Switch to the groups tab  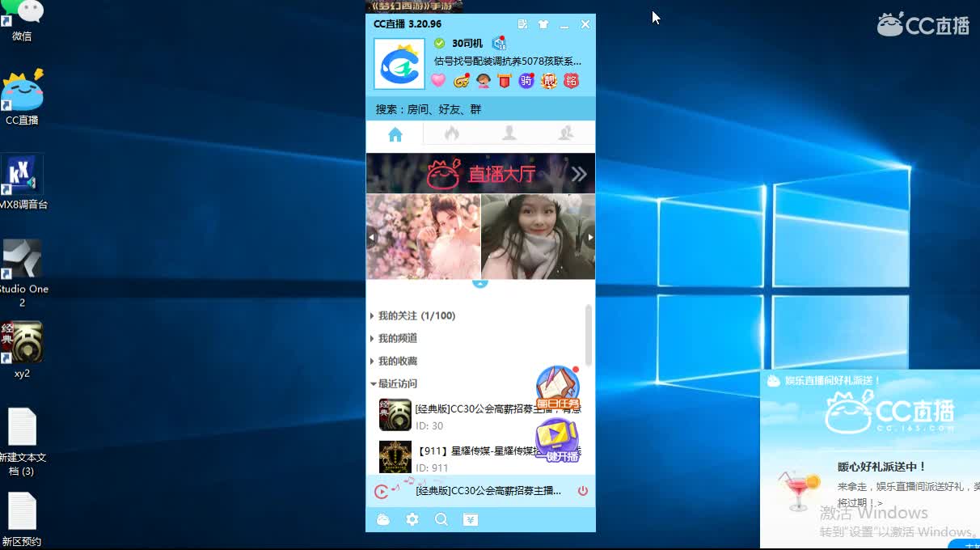point(567,134)
